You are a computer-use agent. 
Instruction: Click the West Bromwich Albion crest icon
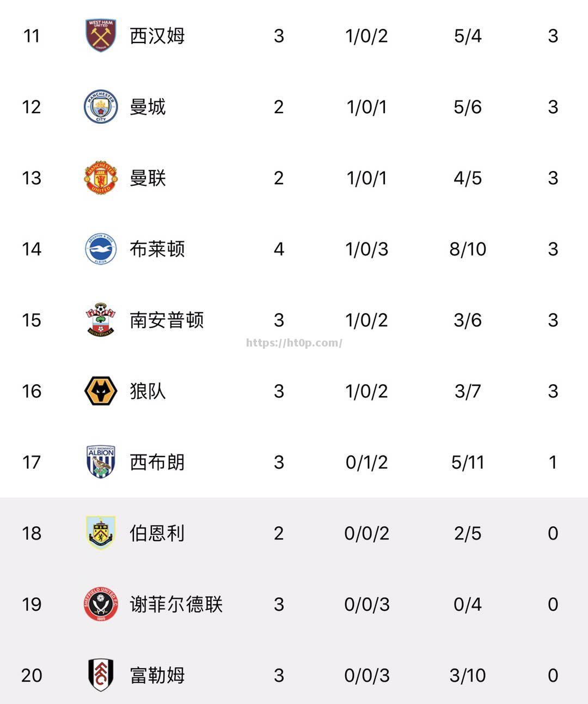101,462
